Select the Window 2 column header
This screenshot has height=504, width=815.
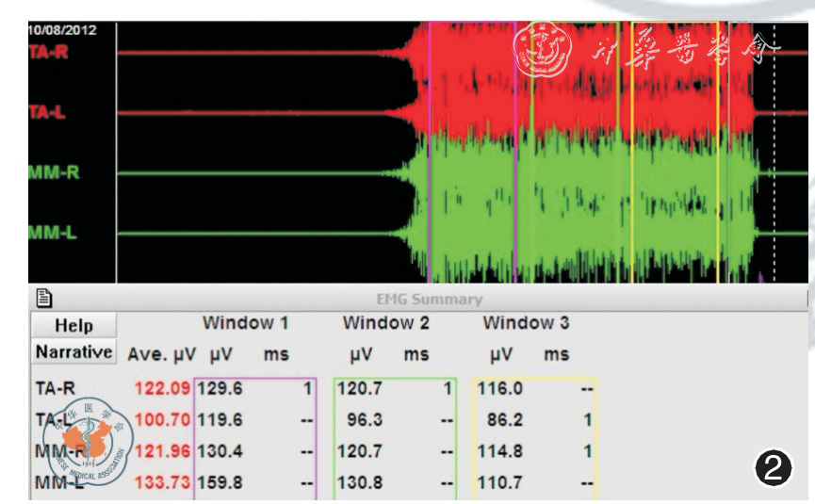pyautogui.click(x=385, y=324)
